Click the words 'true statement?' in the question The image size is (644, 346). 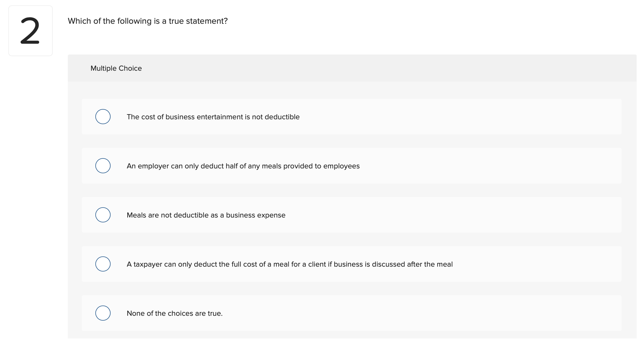198,21
